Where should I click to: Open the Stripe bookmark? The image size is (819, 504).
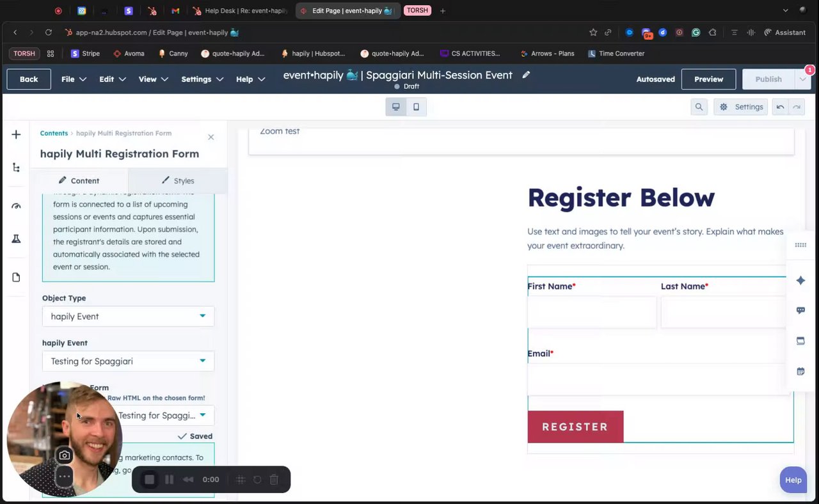85,54
